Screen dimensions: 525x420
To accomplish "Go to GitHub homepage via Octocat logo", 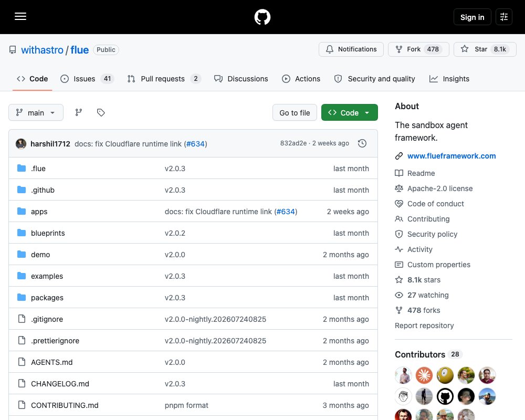I will pyautogui.click(x=262, y=17).
